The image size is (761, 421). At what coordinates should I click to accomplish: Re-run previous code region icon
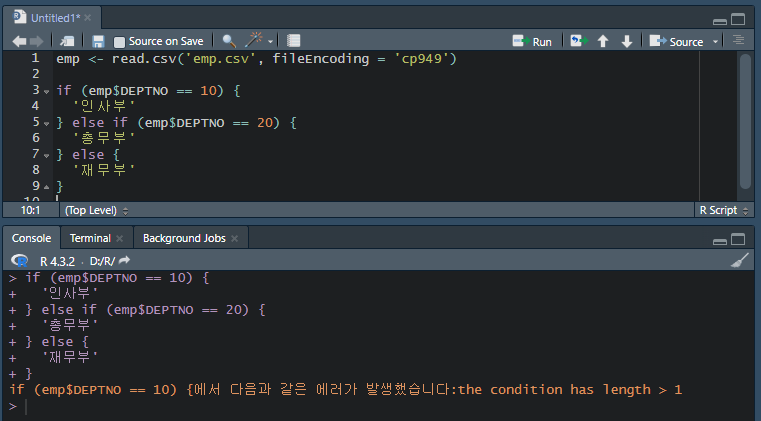coord(579,41)
